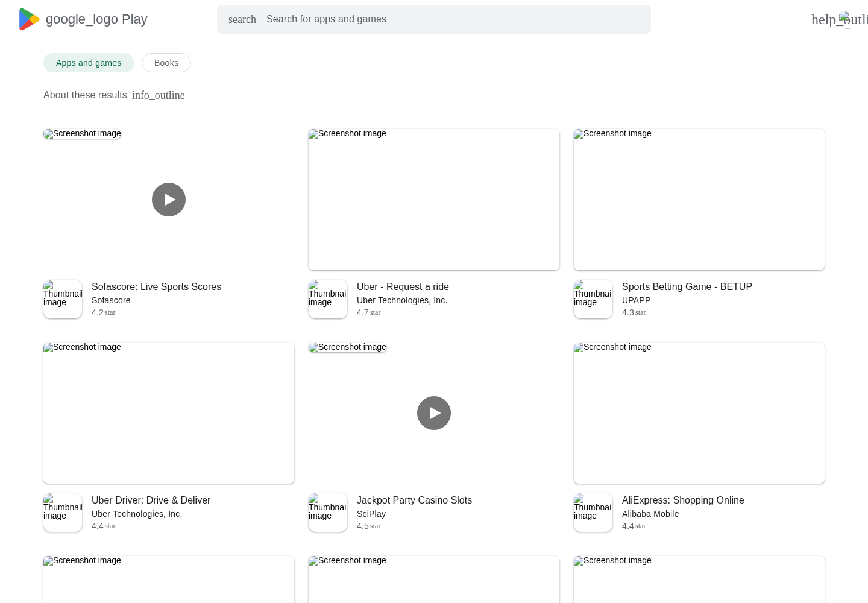Click the 4.4 star rating for Uber Driver
868x603 pixels.
104,526
